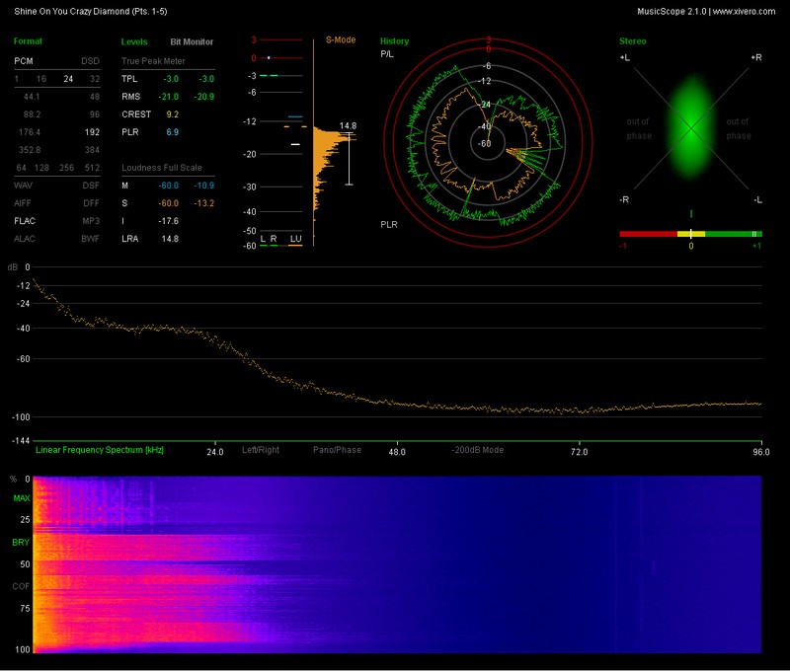Viewport: 790px width, 672px height.
Task: Click the P/L label beside history radar
Action: tap(387, 54)
